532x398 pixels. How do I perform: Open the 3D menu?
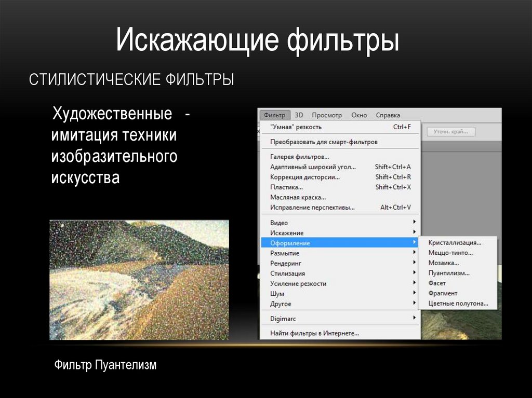point(299,115)
